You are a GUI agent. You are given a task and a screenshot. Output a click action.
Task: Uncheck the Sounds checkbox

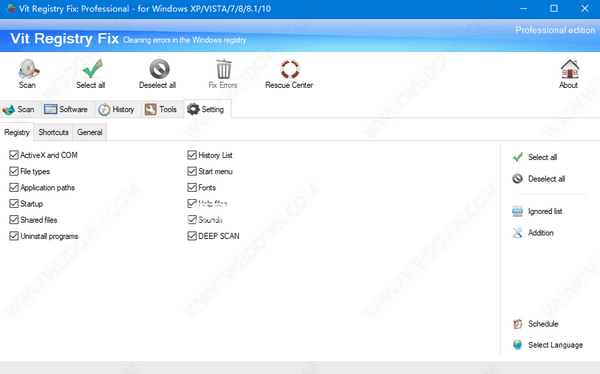[192, 220]
